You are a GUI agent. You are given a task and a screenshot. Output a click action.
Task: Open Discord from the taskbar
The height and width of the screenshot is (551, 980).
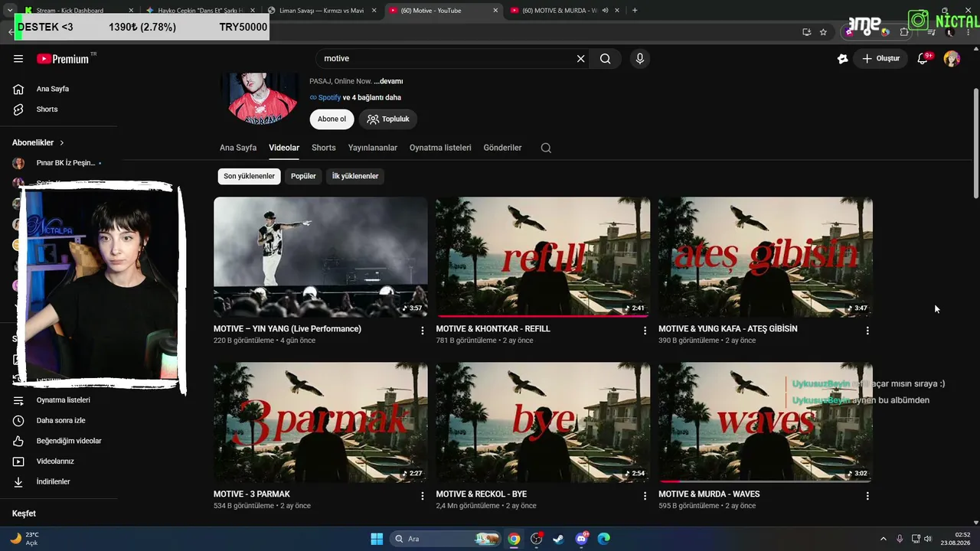pyautogui.click(x=581, y=539)
